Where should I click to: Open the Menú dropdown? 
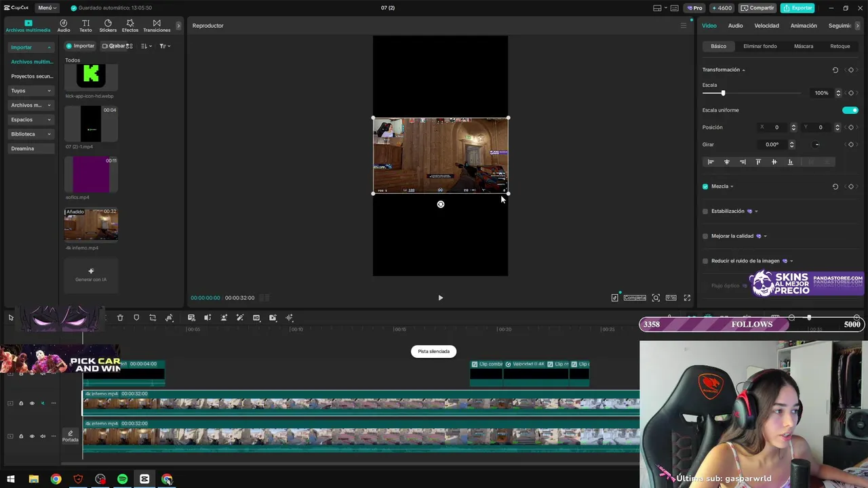click(46, 8)
